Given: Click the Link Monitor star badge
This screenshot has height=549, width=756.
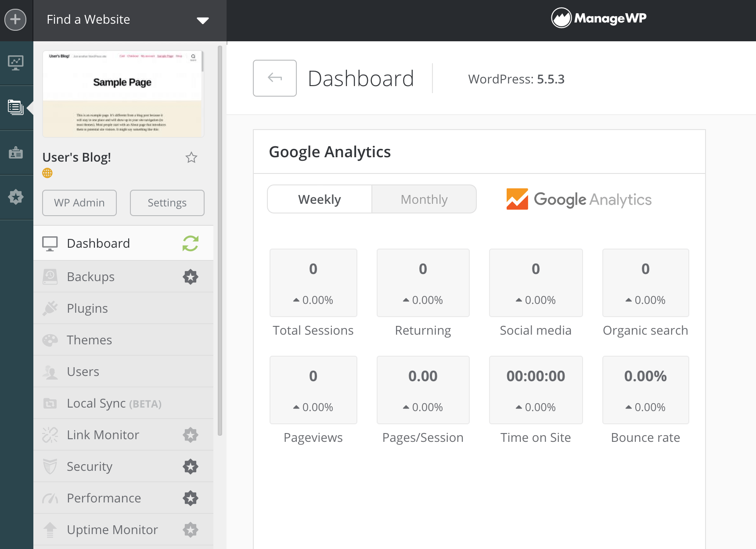Looking at the screenshot, I should coord(191,435).
